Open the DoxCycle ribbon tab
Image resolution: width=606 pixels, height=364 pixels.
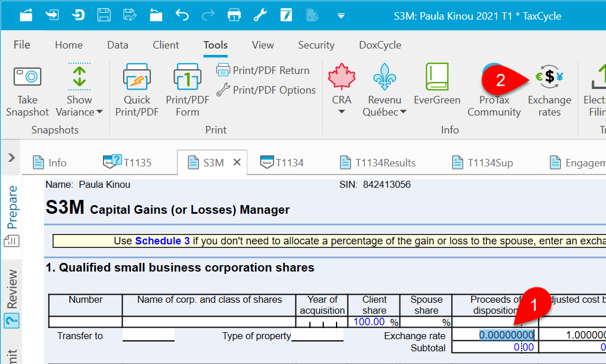(380, 44)
